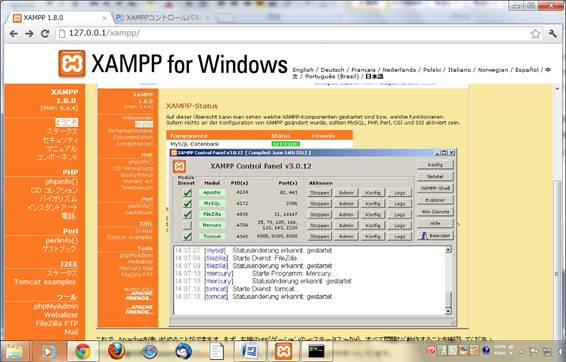Image resolution: width=566 pixels, height=362 pixels.
Task: Click the Netstat button in Control Panel
Action: tap(435, 176)
